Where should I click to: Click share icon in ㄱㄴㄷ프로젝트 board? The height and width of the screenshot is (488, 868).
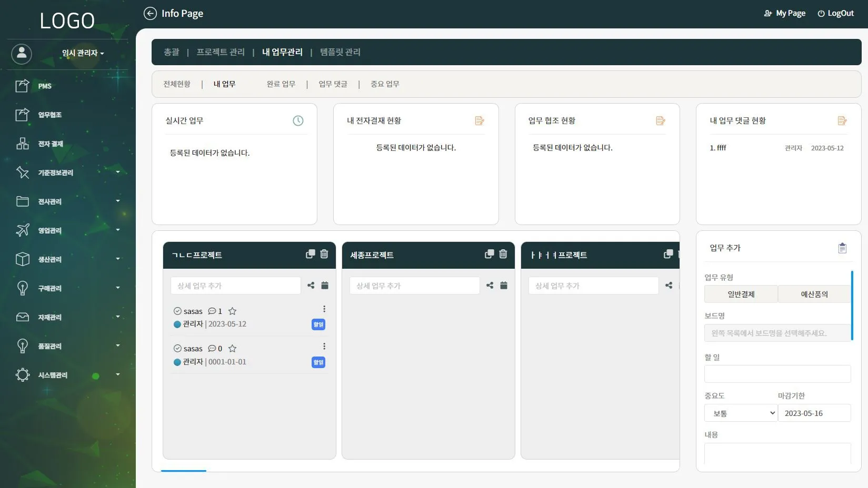point(311,285)
